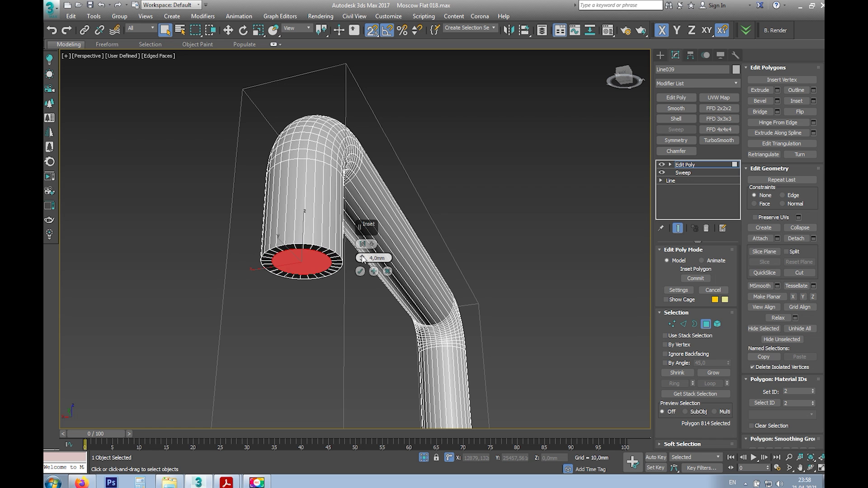
Task: Click the orange Show Cage color swatch
Action: [715, 300]
